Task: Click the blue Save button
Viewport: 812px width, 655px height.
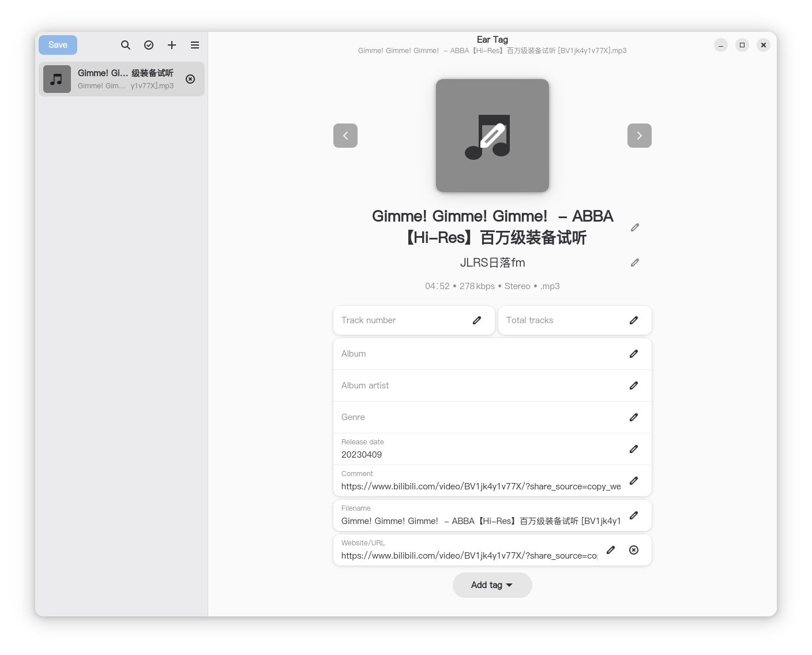Action: (x=58, y=45)
